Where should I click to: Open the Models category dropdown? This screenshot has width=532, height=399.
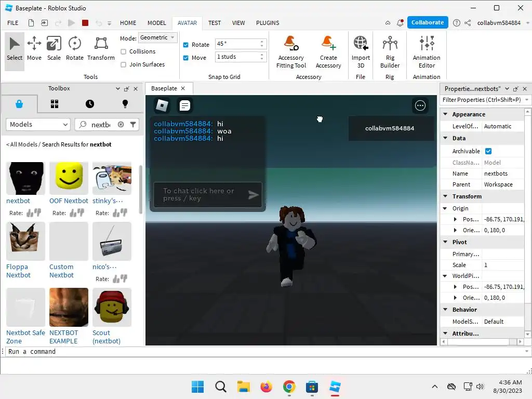38,125
